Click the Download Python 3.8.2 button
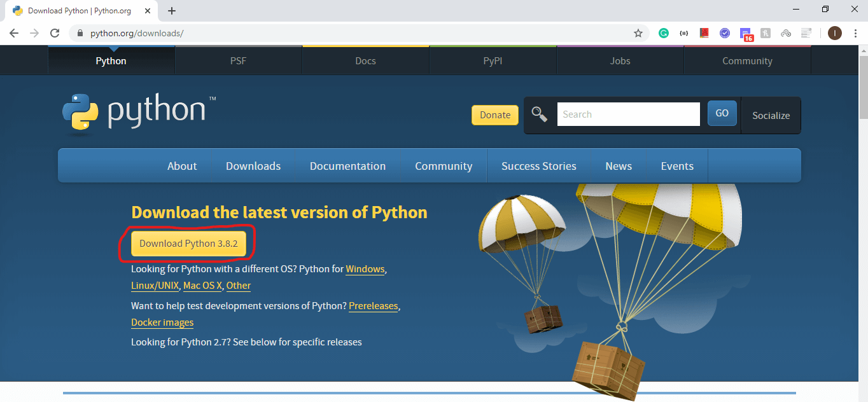Screen dimensions: 868x402 [188, 244]
